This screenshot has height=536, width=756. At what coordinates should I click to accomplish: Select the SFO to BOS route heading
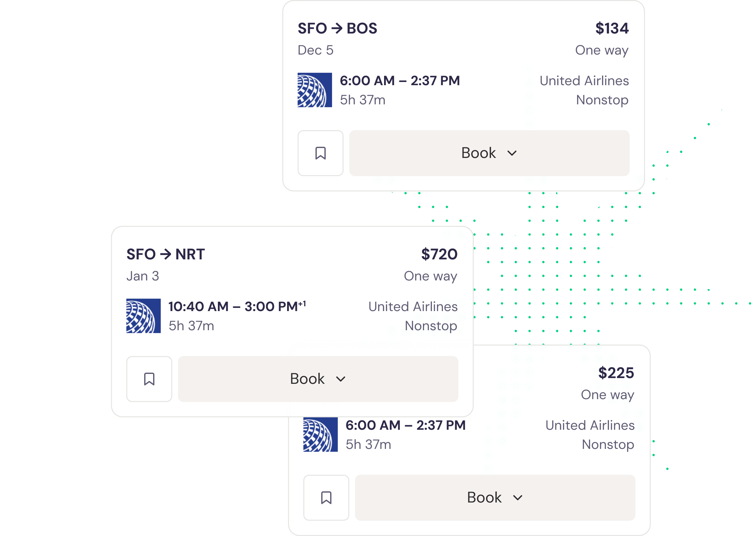pos(337,28)
